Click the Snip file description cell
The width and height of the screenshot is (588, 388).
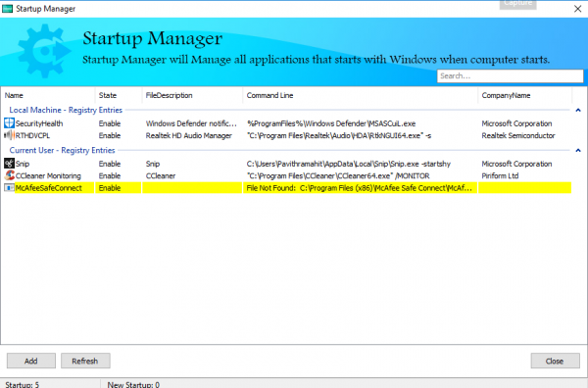click(153, 164)
